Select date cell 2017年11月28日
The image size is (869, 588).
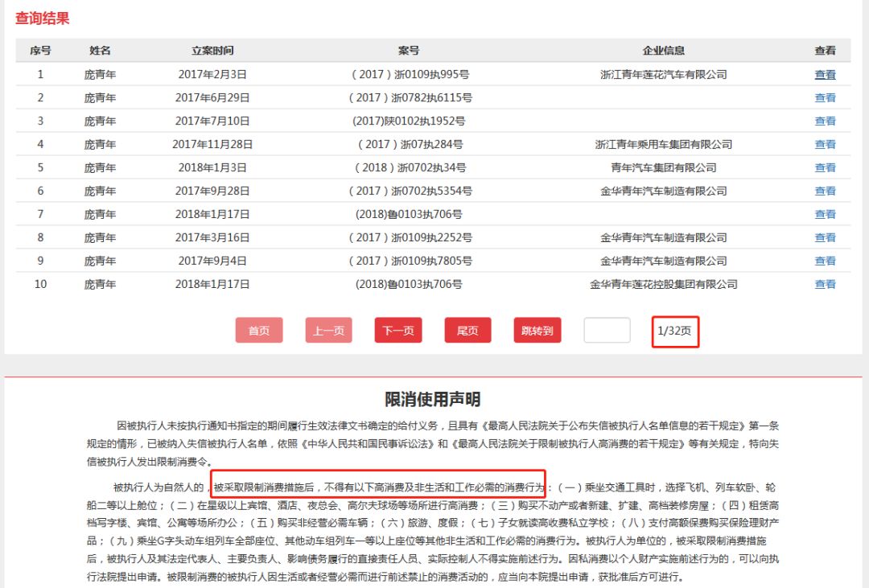click(x=212, y=144)
